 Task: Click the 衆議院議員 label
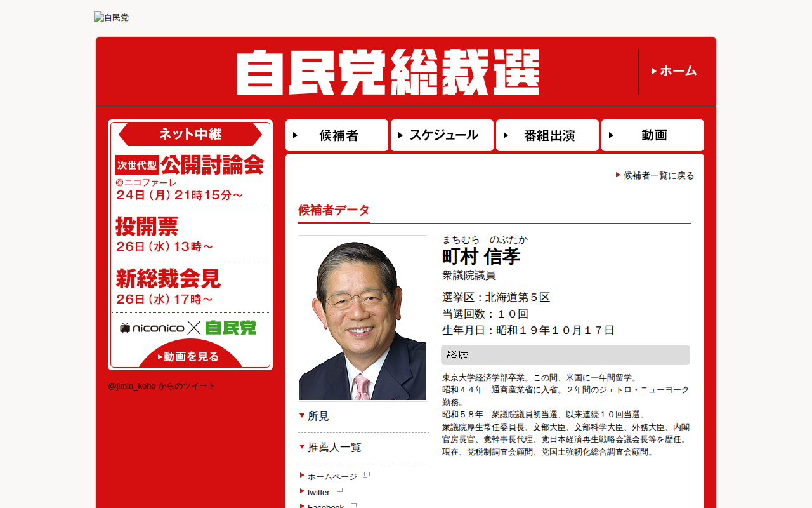[469, 276]
